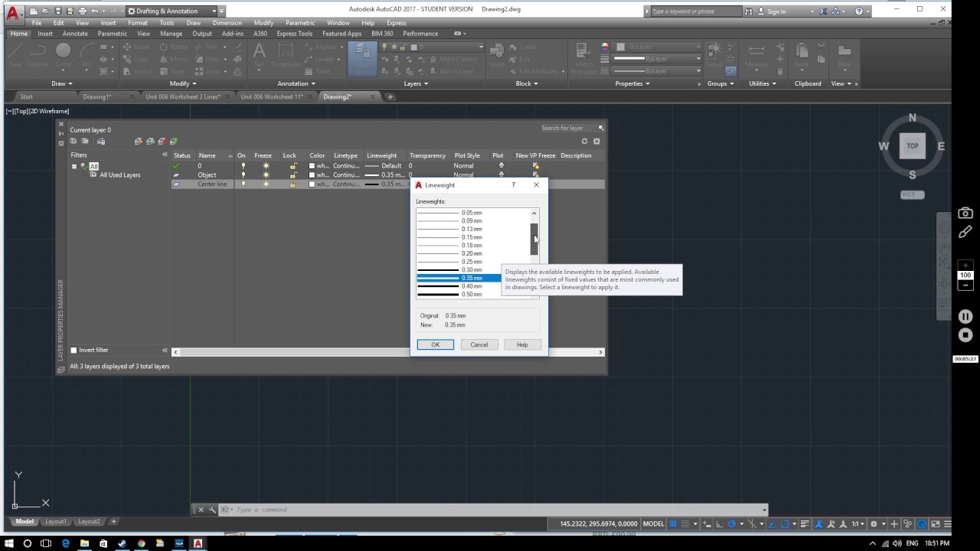Image resolution: width=980 pixels, height=551 pixels.
Task: Click Customization menu icon in status bar
Action: pyautogui.click(x=947, y=524)
